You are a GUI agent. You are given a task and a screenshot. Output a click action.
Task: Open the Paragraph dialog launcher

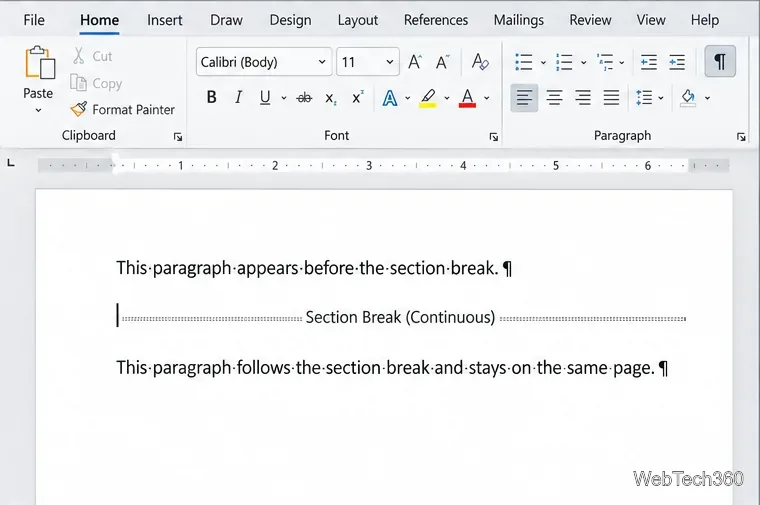741,137
